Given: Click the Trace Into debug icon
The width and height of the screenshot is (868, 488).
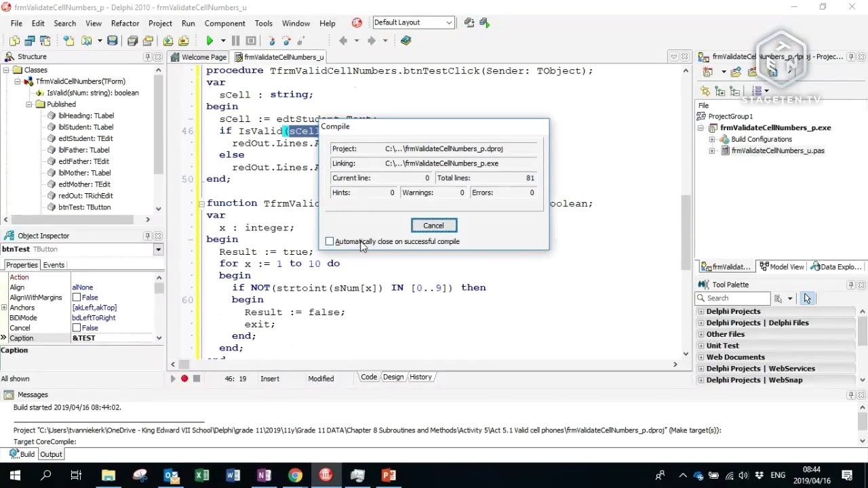Looking at the screenshot, I should (271, 41).
